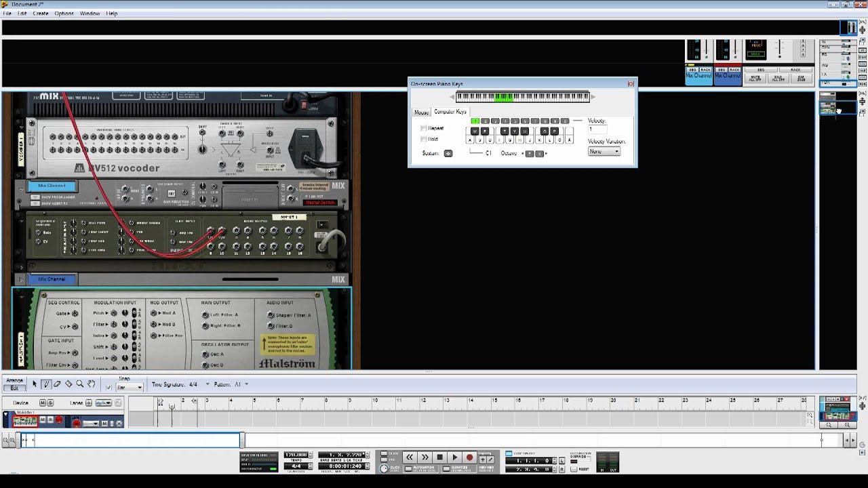The image size is (868, 488).
Task: Click the Mix Channel label below vocoder
Action: (52, 186)
